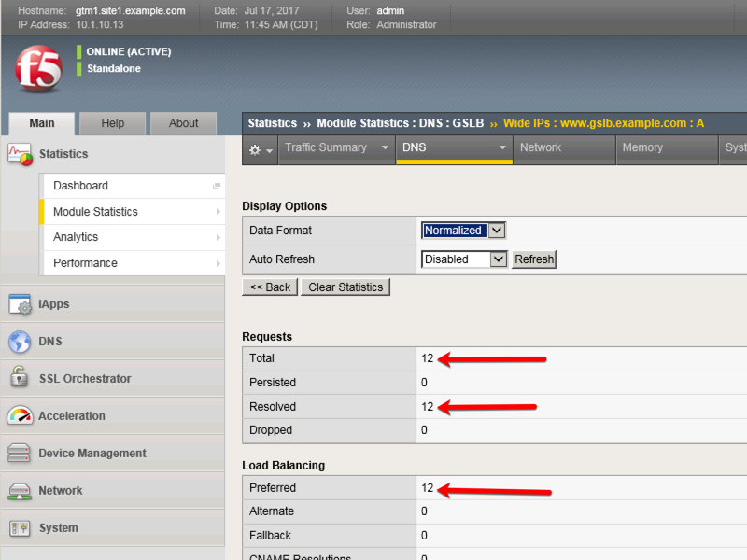
Task: Open the Device Management section
Action: pyautogui.click(x=113, y=454)
